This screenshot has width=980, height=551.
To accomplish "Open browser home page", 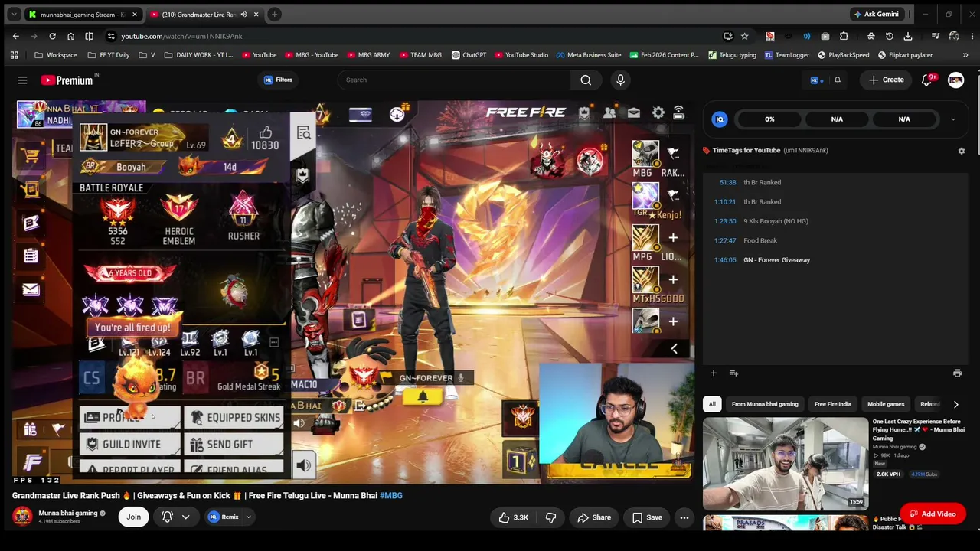I will pos(70,36).
